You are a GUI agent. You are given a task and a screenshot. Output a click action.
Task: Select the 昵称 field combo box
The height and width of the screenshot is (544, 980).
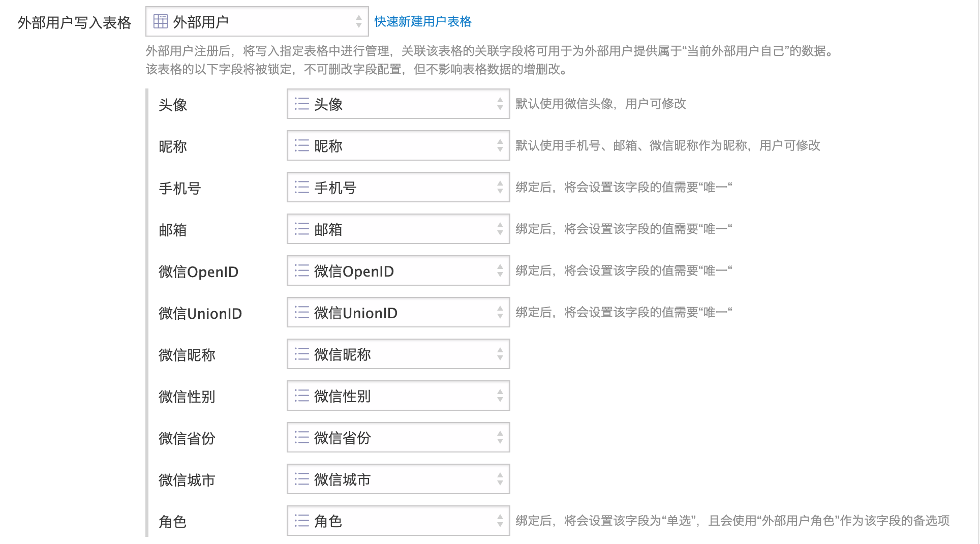(x=399, y=146)
